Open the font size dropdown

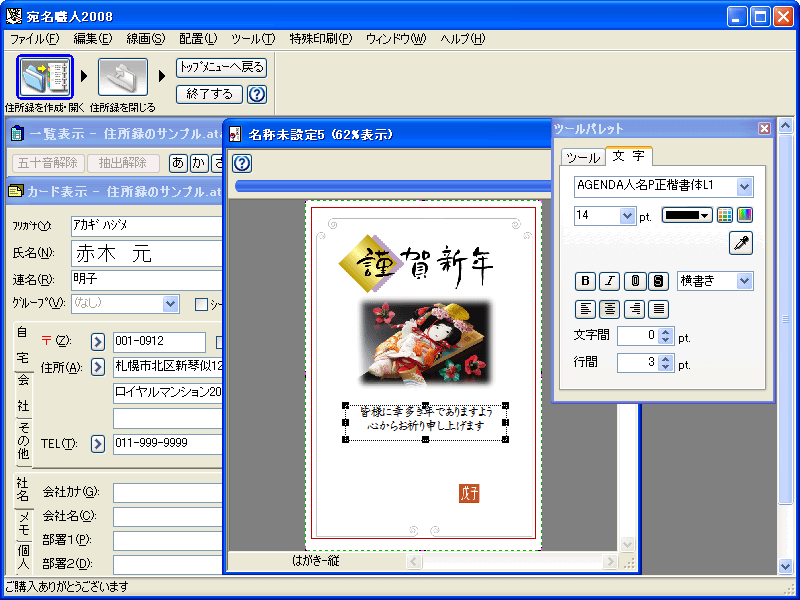(x=628, y=216)
